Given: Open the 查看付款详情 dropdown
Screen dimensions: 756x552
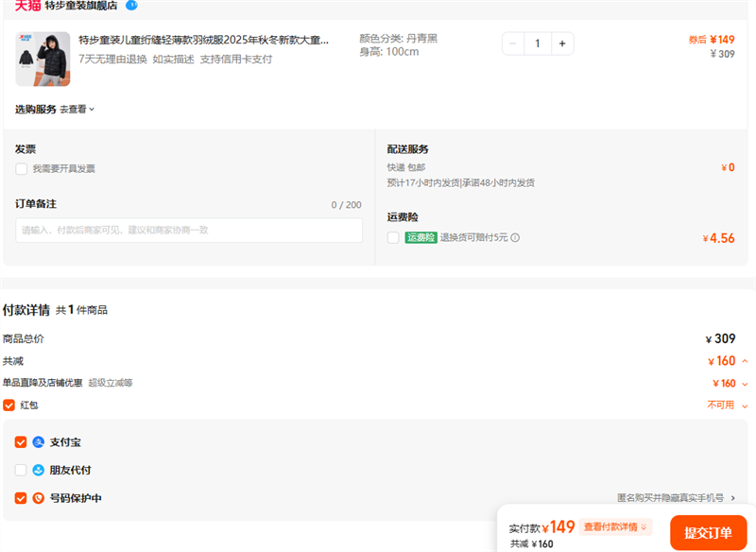Looking at the screenshot, I should tap(616, 527).
